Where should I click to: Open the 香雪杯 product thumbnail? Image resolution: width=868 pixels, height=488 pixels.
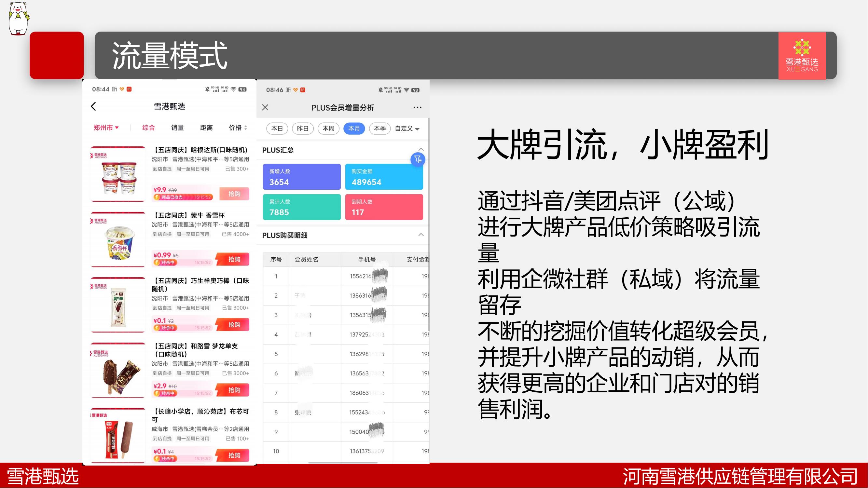coord(118,239)
